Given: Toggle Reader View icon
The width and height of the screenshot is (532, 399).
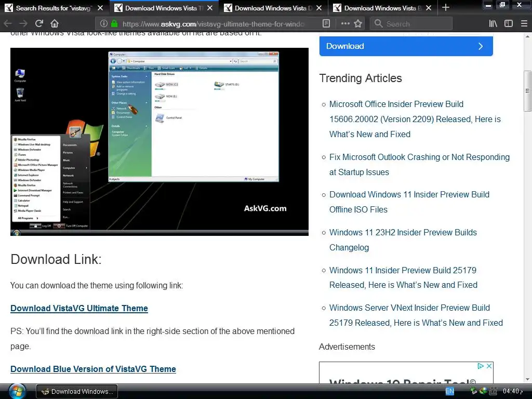Looking at the screenshot, I should coord(326,23).
